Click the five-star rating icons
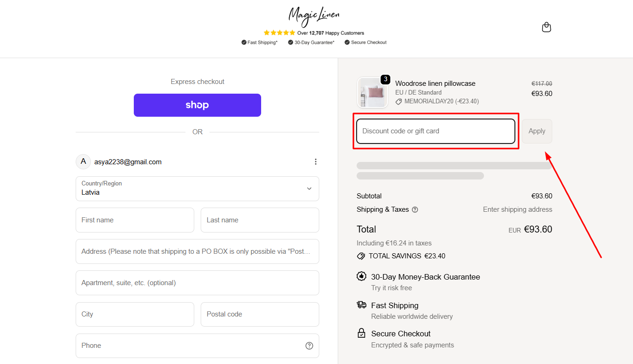The image size is (633, 364). point(279,33)
